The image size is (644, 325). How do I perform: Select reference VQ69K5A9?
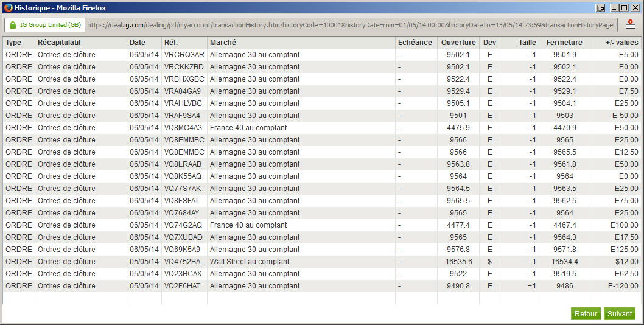[183, 250]
